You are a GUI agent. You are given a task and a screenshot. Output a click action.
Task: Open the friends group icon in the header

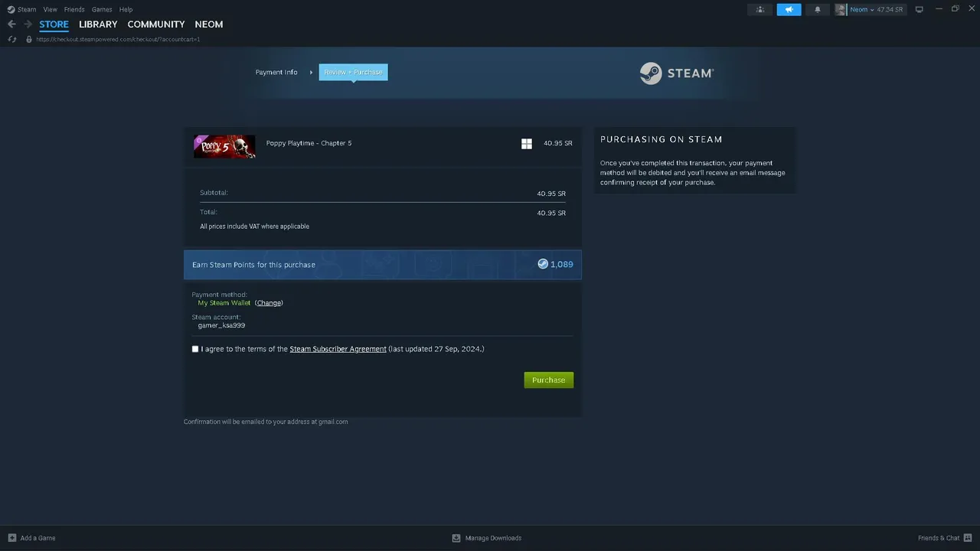[760, 9]
